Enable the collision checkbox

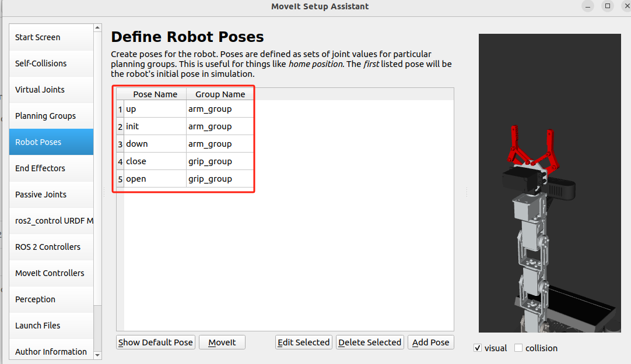pos(518,348)
